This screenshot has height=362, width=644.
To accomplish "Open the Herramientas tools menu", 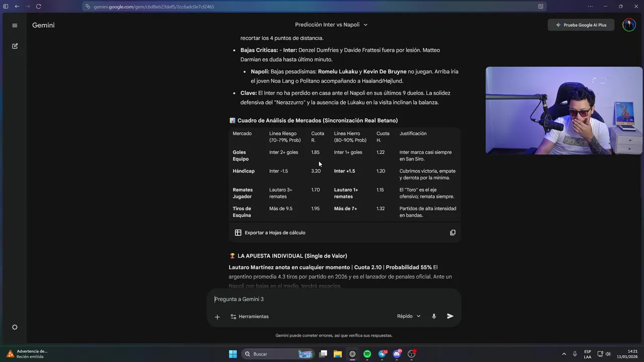I will 250,317.
